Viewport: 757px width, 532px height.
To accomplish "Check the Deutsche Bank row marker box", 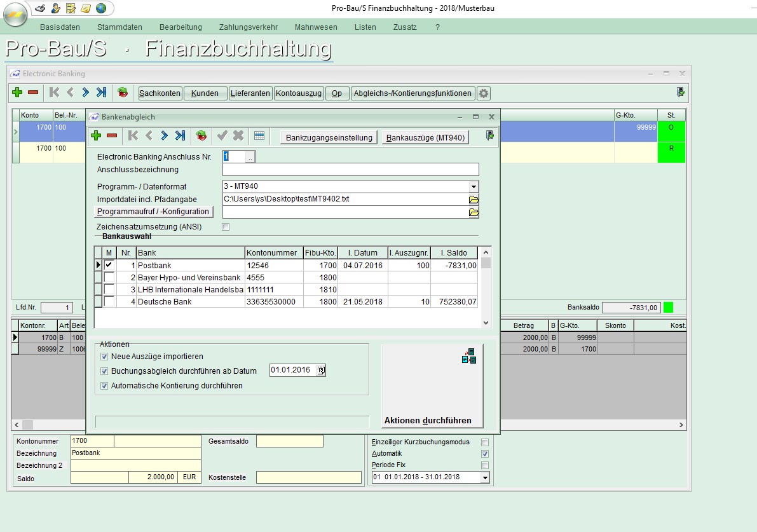I will pos(109,301).
